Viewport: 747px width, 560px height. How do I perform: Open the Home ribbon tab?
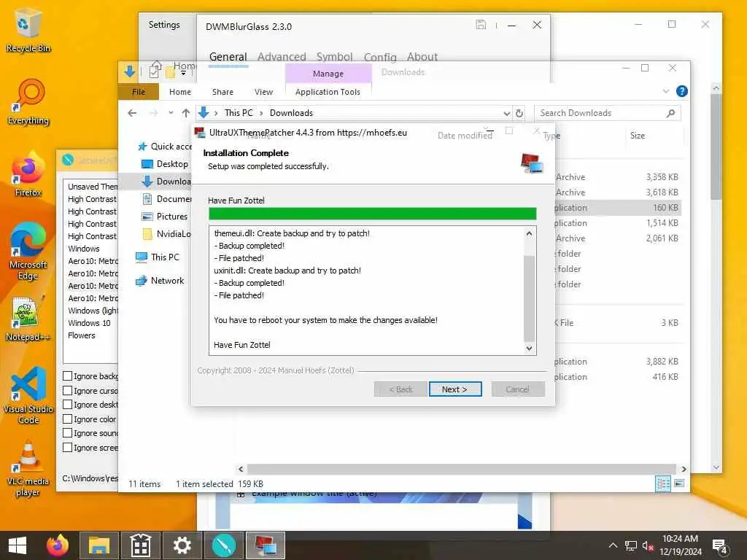tap(180, 92)
